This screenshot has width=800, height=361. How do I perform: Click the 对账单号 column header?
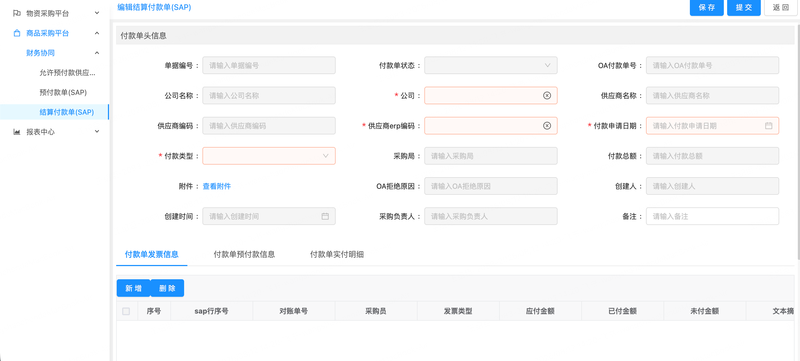pos(293,311)
